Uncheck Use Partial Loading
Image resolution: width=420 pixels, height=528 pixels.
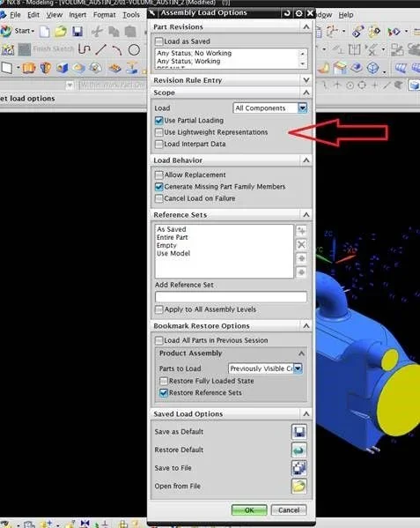tap(159, 121)
